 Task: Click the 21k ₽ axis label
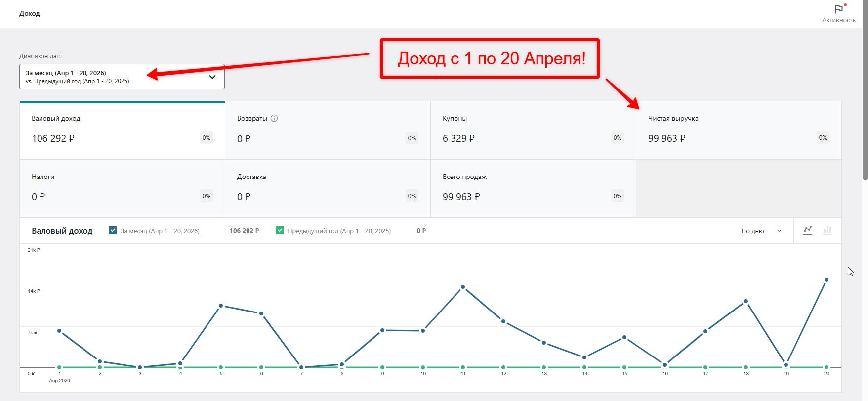[x=34, y=250]
